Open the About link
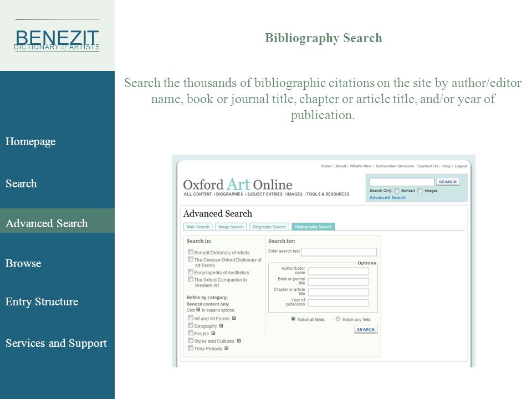The height and width of the screenshot is (399, 532). click(341, 166)
